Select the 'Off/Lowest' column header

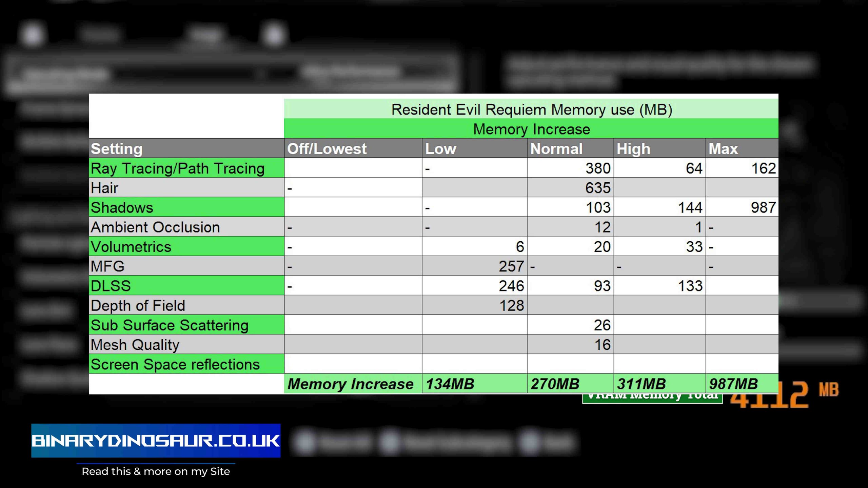click(x=327, y=149)
